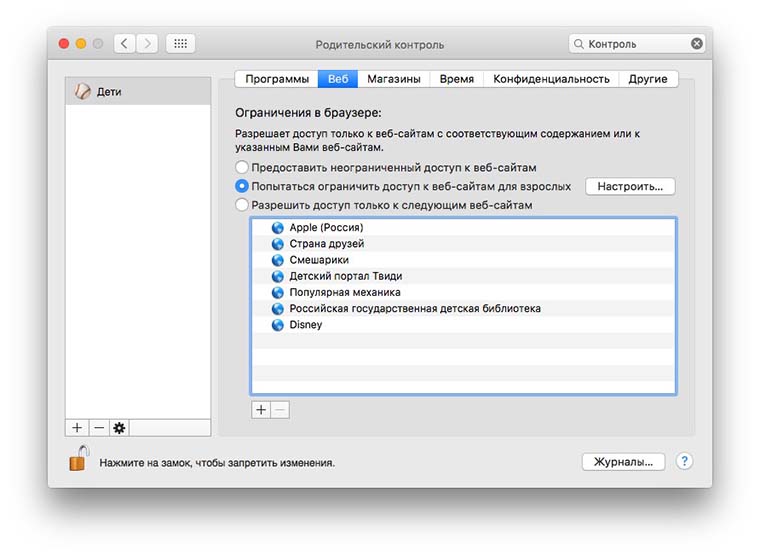Select the Дети user account
This screenshot has width=760, height=556.
point(138,91)
